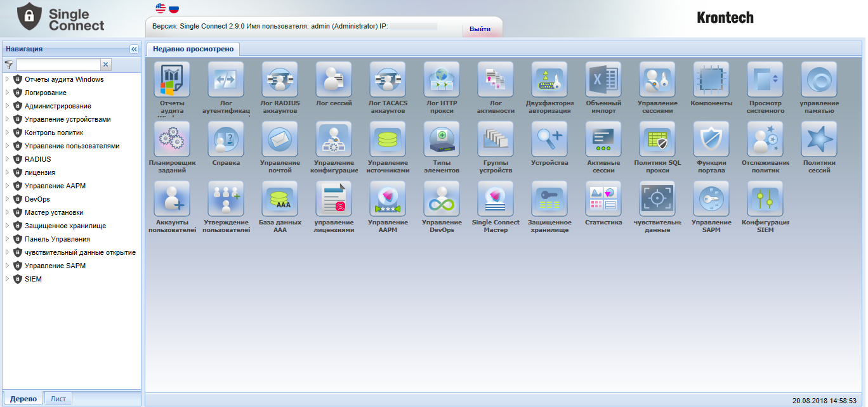Launch the Объемный импорт Excel icon
Viewport: 868px width, 407px height.
click(603, 79)
